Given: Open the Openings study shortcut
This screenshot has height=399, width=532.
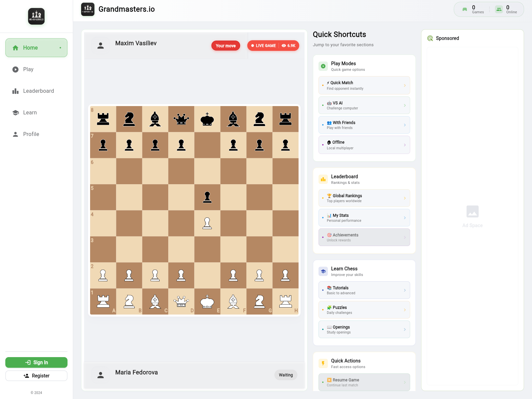Looking at the screenshot, I should click(x=364, y=330).
